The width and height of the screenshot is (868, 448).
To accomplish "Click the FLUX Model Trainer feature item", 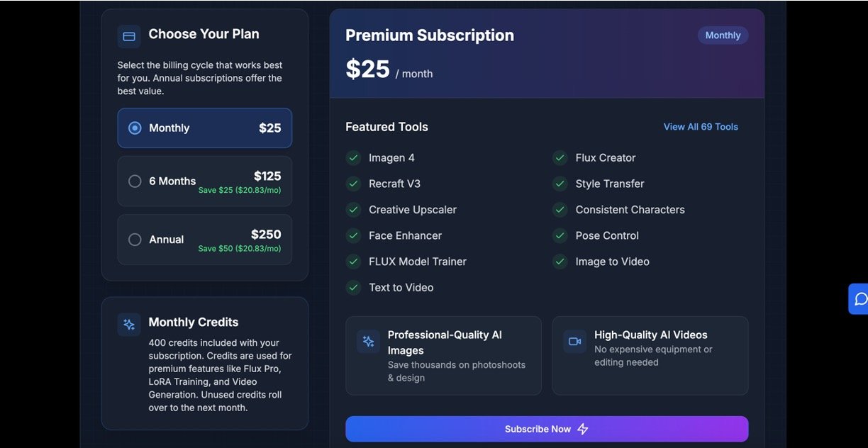I will coord(417,262).
